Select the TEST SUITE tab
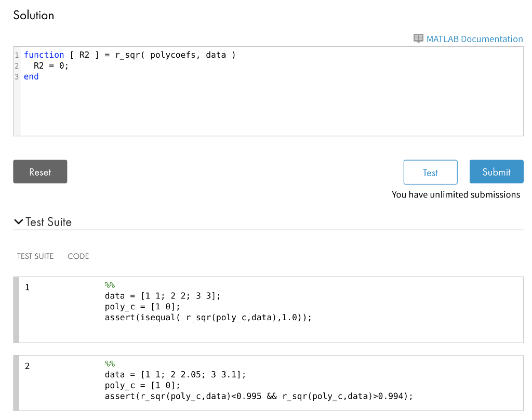This screenshot has height=420, width=532. coord(35,256)
